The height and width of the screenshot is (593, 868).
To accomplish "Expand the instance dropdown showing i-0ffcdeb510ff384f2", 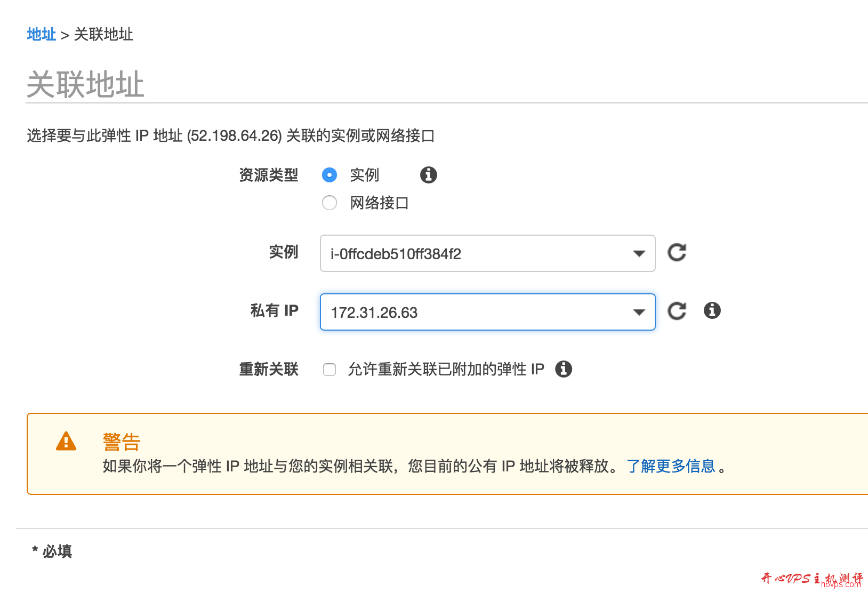I will [x=487, y=254].
